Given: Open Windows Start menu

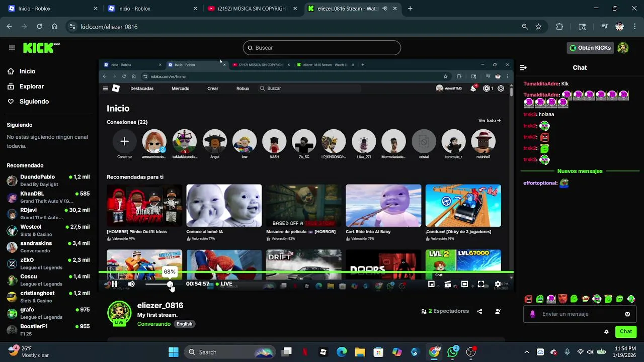Looking at the screenshot, I should point(174,352).
